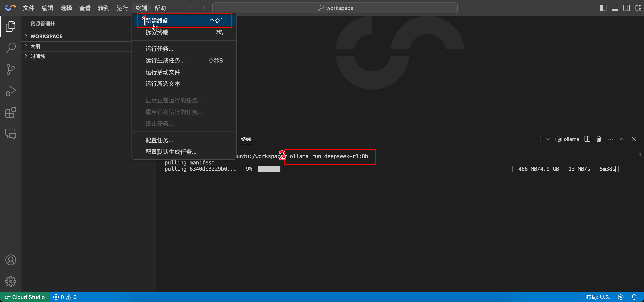This screenshot has width=644, height=302.
Task: Open the Source Control view
Action: (x=11, y=69)
